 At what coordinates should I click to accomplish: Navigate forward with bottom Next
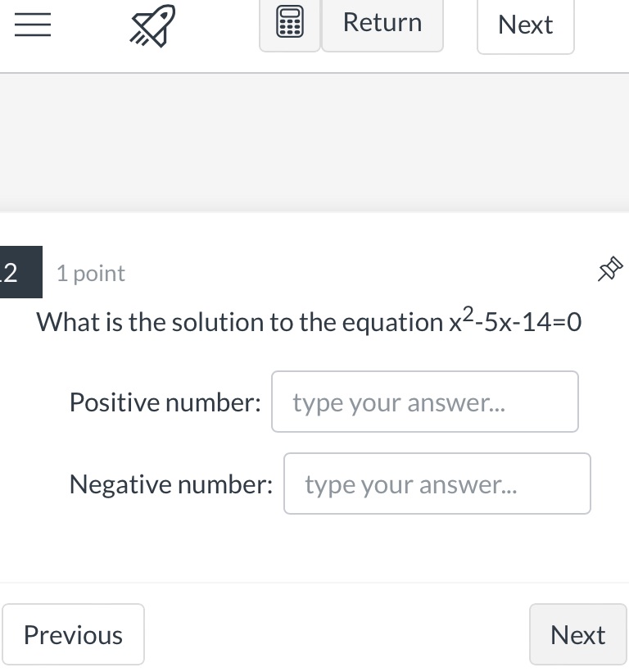point(577,633)
